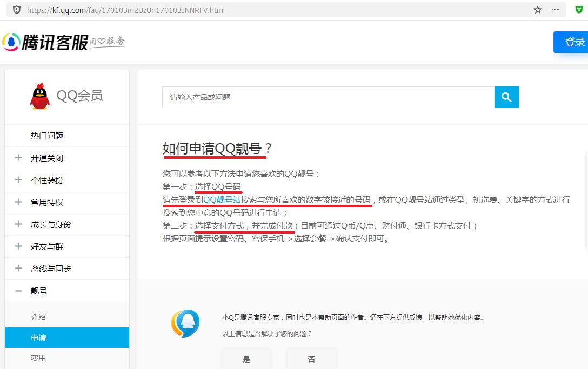Click the 是 feedback button
The width and height of the screenshot is (588, 369).
coord(246,359)
